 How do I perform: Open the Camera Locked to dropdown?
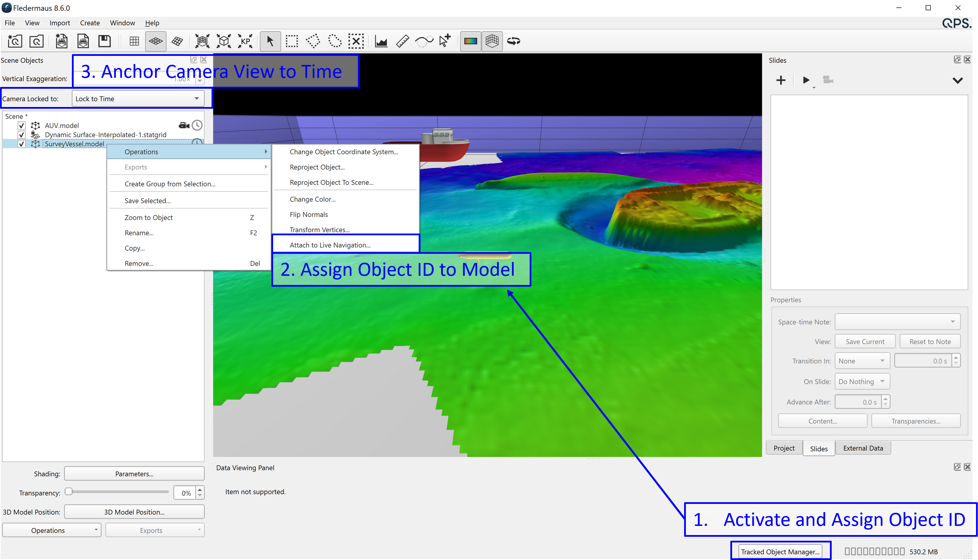tap(137, 99)
